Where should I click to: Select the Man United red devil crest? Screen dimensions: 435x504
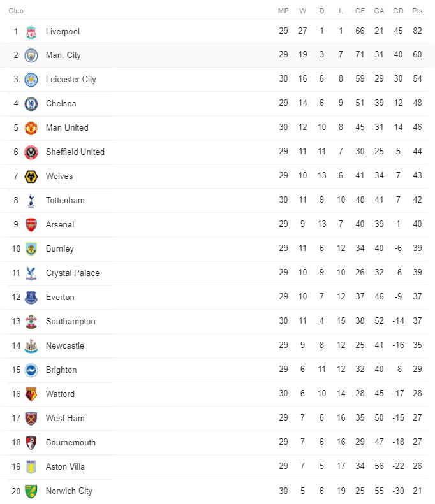pyautogui.click(x=31, y=128)
